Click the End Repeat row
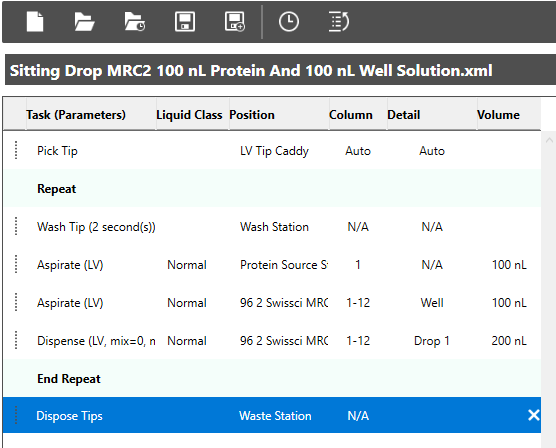The width and height of the screenshot is (556, 448). [x=272, y=378]
